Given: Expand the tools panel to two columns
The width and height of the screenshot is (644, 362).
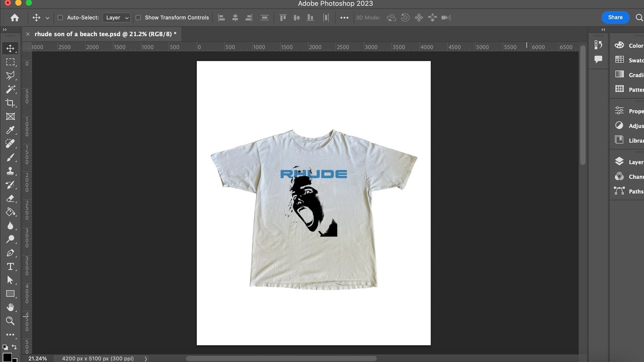Looking at the screenshot, I should coord(5,30).
